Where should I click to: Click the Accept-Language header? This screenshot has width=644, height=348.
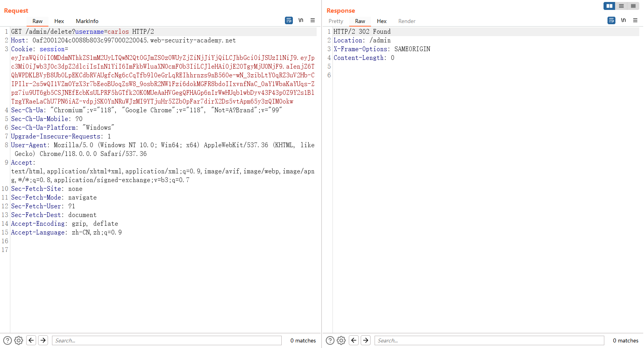point(66,232)
